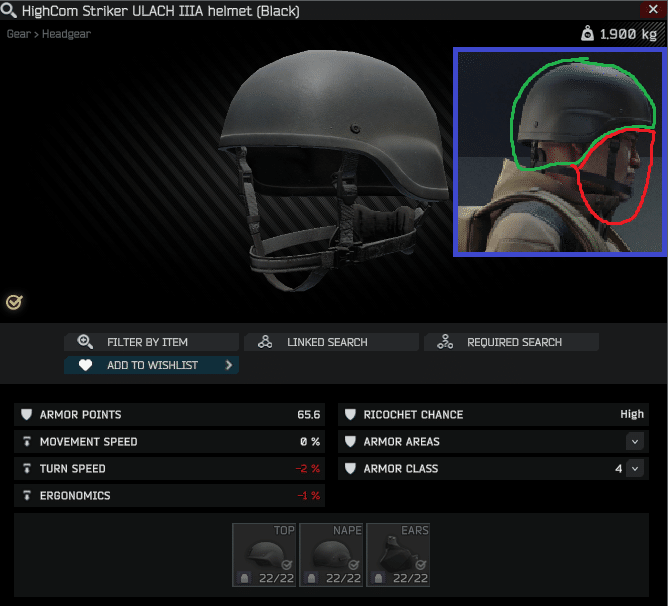Open the Headgear breadcrumb category
668x606 pixels.
[66, 34]
